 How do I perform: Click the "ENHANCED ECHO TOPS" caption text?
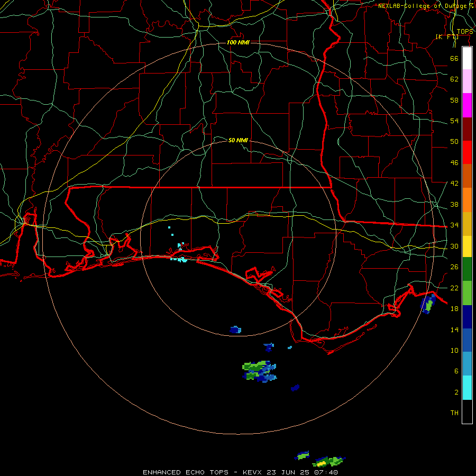click(186, 472)
